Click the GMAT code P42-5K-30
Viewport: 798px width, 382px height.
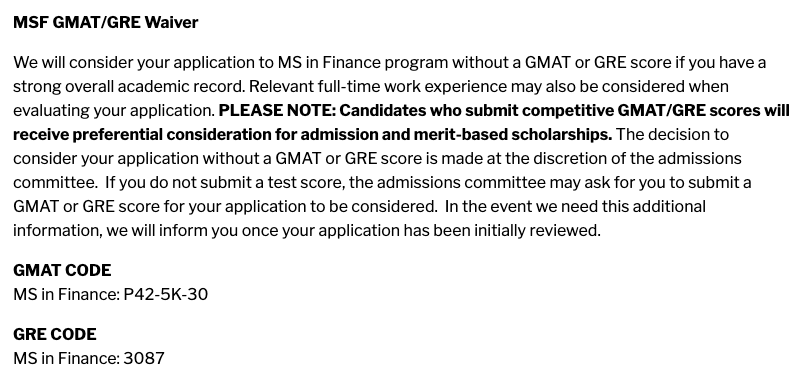(166, 295)
